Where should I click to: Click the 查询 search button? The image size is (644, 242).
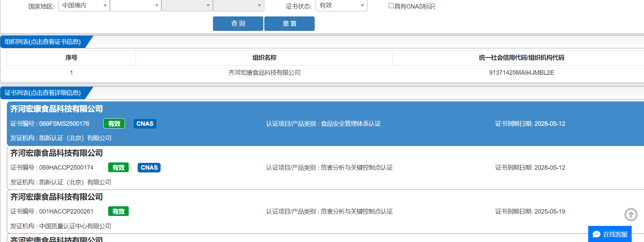(x=238, y=24)
